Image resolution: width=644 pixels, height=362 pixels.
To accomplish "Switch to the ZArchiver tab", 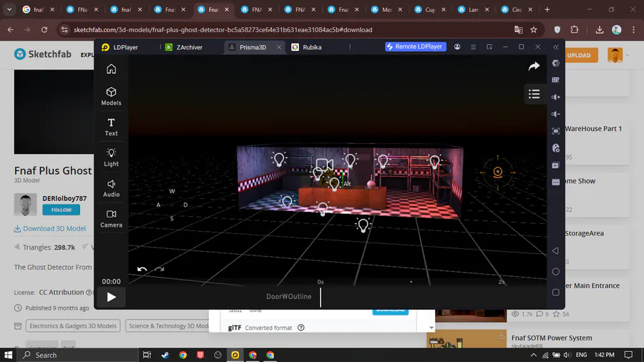I will click(184, 47).
